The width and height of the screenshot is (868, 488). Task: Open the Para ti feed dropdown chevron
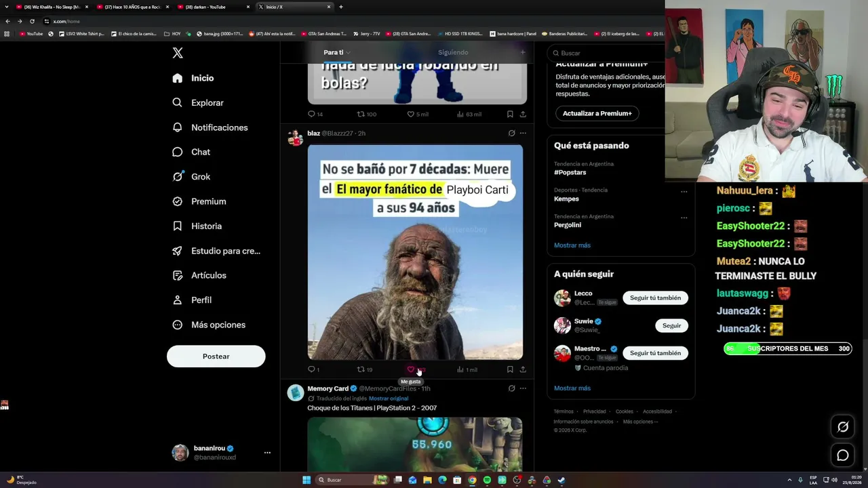[349, 52]
